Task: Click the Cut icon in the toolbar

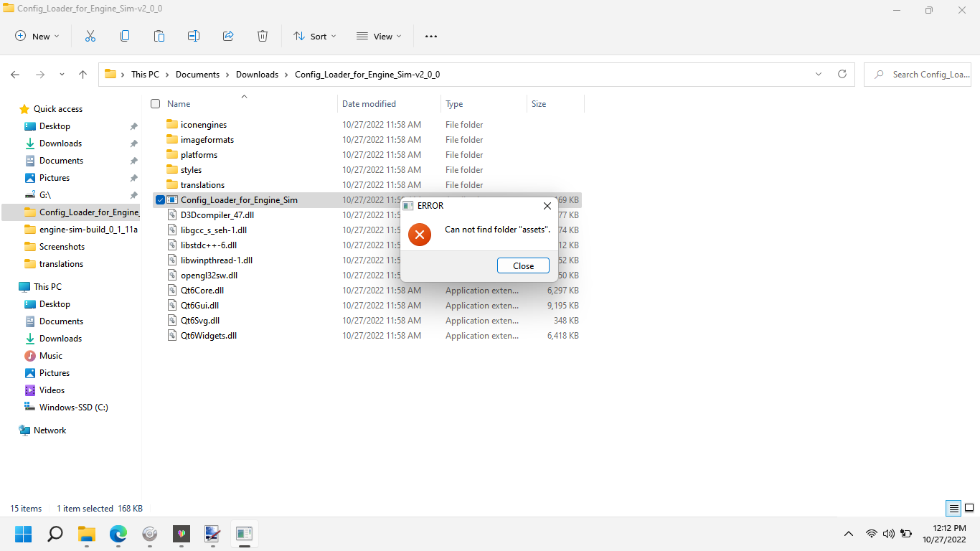Action: [x=90, y=35]
